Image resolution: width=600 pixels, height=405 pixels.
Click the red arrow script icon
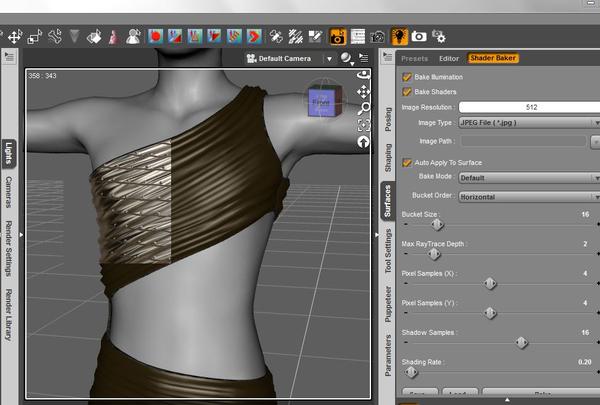[x=254, y=37]
